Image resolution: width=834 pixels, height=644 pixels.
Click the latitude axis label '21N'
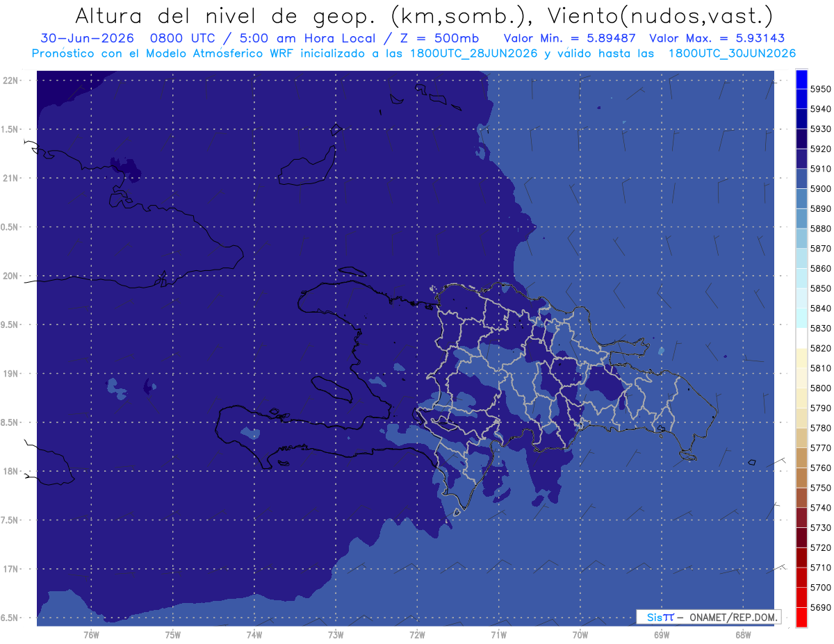[12, 178]
